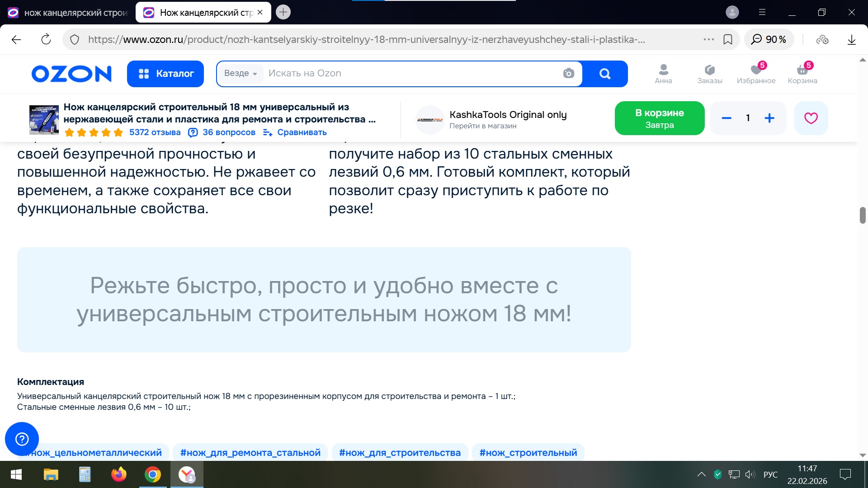Open browser downloads arrow icon
868x488 pixels.
point(851,40)
